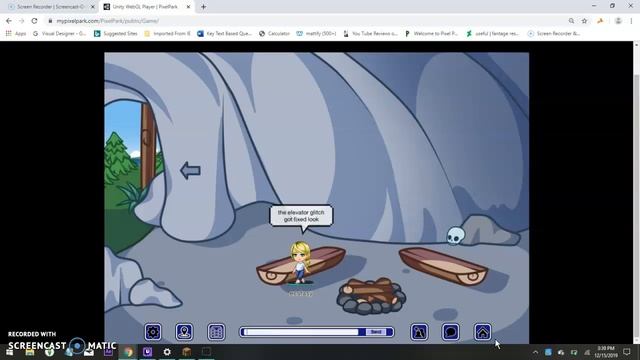
Task: Open the map location pin button
Action: (x=184, y=332)
